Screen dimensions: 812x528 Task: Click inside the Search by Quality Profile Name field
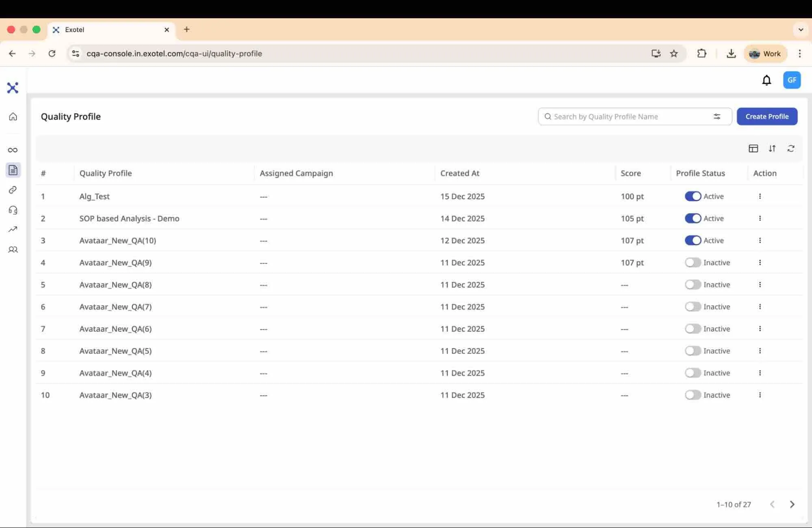tap(635, 116)
